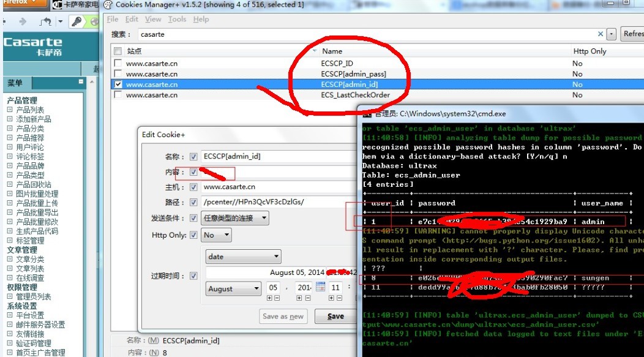Open the small dropdown arrow beside history icon
Viewport: 644px width, 357px height.
tap(60, 21)
